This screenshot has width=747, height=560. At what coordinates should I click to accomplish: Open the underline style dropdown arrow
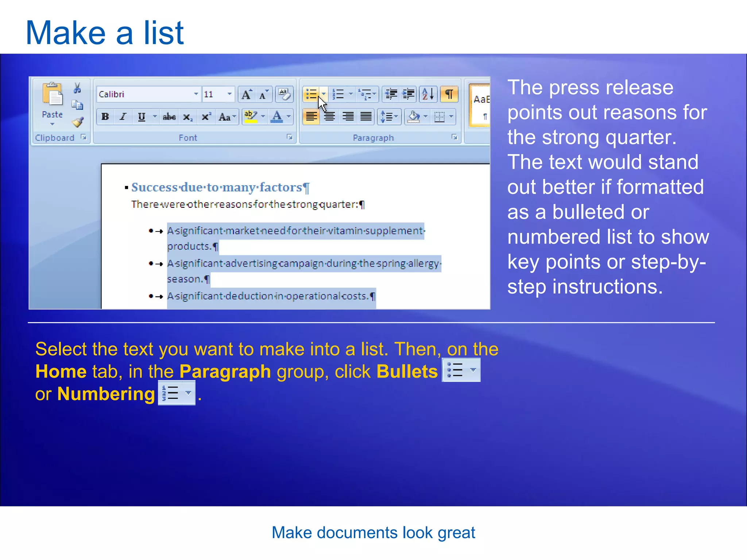[x=155, y=117]
